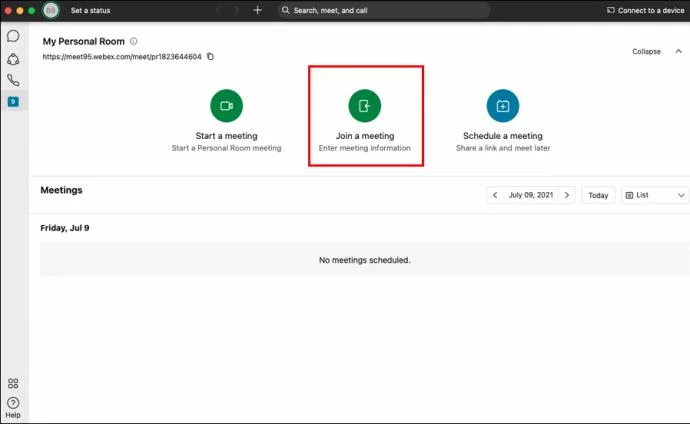Go to the previous day arrow
The image size is (690, 424).
click(x=495, y=195)
